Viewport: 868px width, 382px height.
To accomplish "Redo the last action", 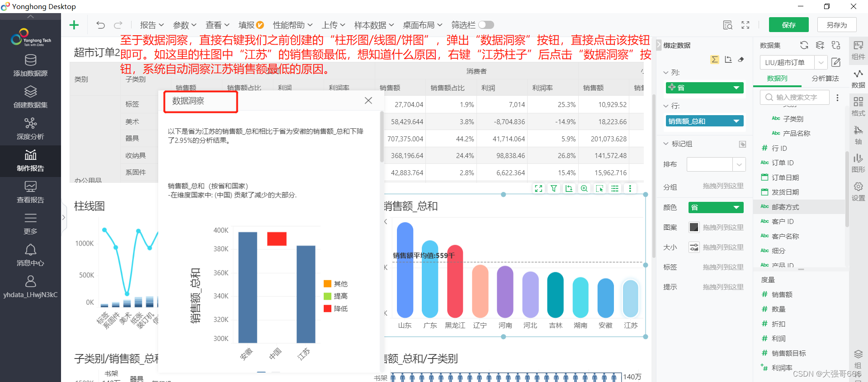I will (118, 25).
